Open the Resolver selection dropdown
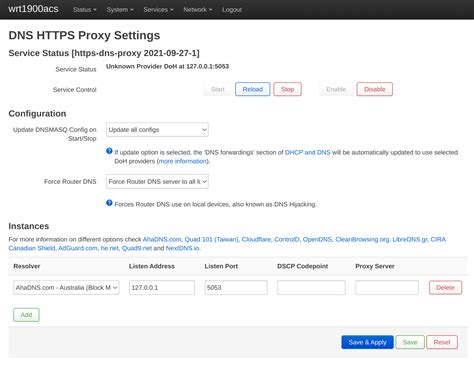 [x=66, y=287]
